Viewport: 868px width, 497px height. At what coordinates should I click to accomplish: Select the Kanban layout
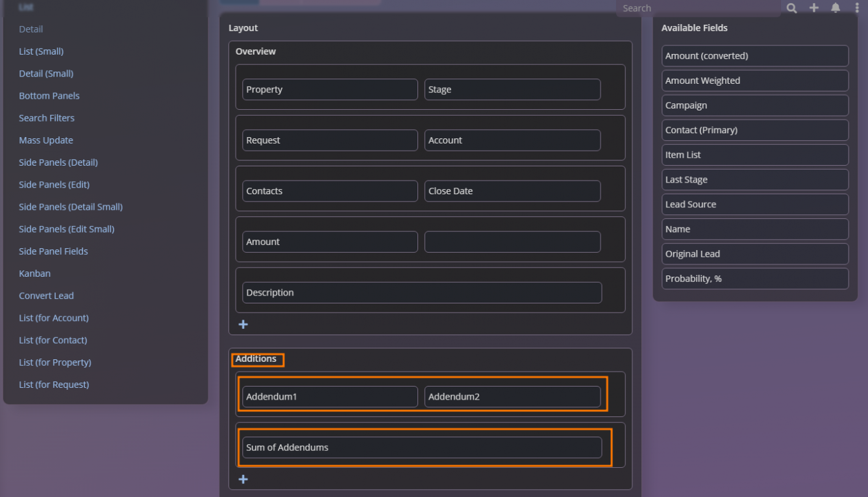coord(35,274)
